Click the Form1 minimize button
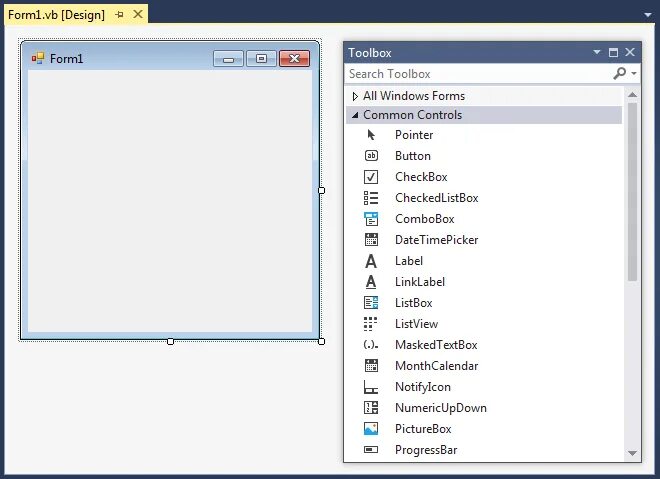 point(228,59)
